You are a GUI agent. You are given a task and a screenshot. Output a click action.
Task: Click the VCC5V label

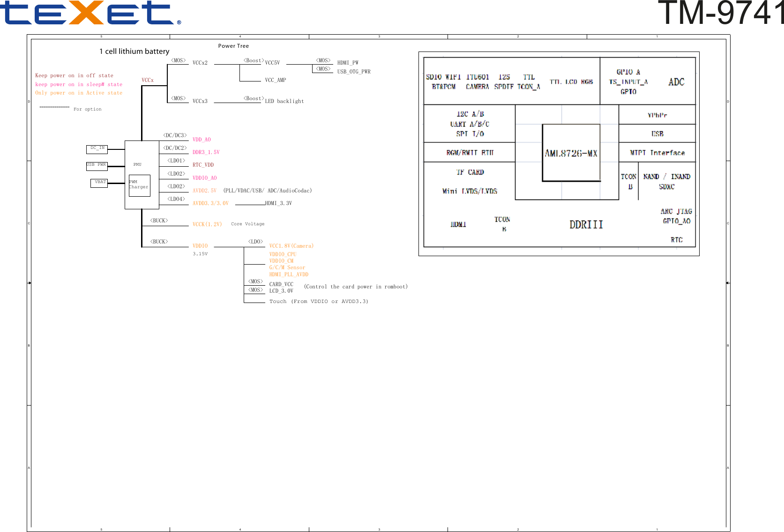272,63
